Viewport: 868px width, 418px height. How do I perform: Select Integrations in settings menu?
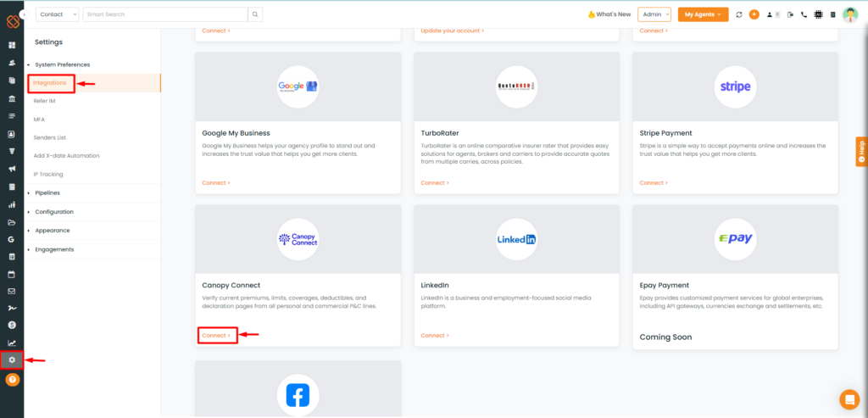(x=50, y=83)
